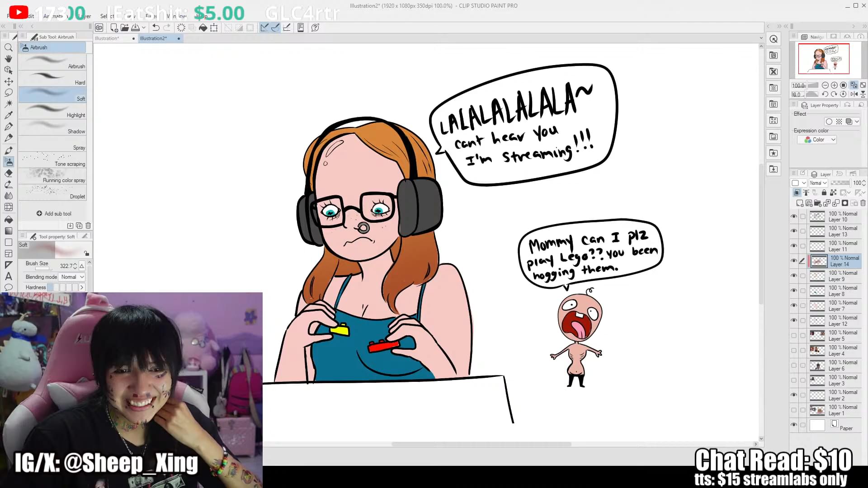Select the Lasso selection tool
This screenshot has width=868, height=488.
pos(9,93)
